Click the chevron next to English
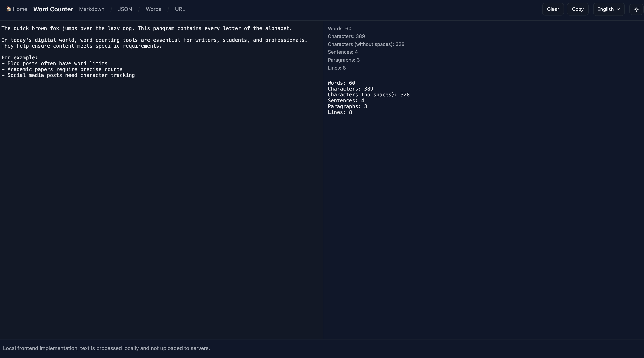The width and height of the screenshot is (644, 358). click(619, 9)
